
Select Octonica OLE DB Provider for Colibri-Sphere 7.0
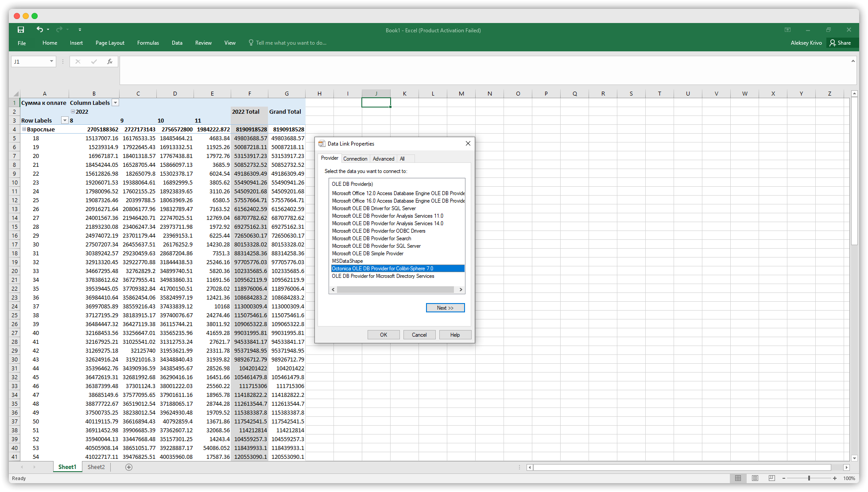[398, 269]
